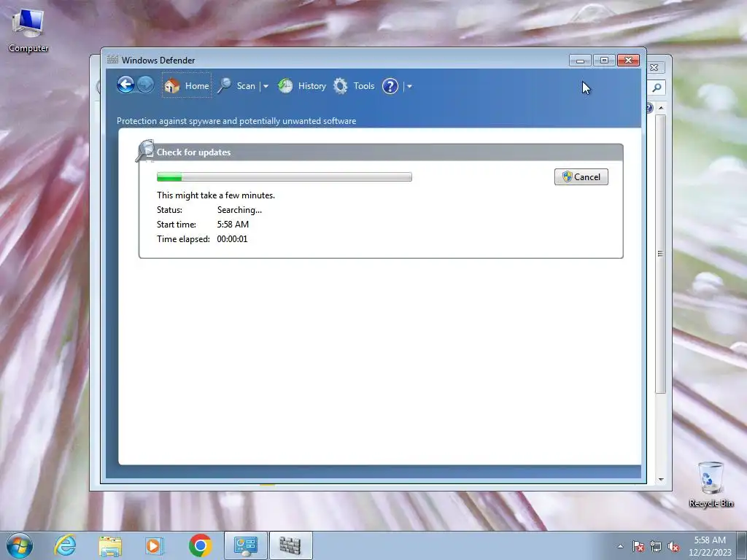Image resolution: width=747 pixels, height=560 pixels.
Task: Click background window scrollbar down arrow
Action: [x=661, y=480]
